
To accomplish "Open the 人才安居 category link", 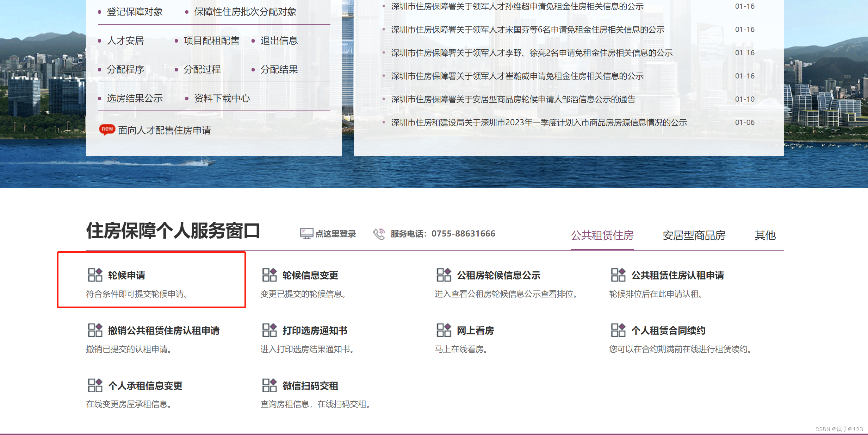I will 125,40.
